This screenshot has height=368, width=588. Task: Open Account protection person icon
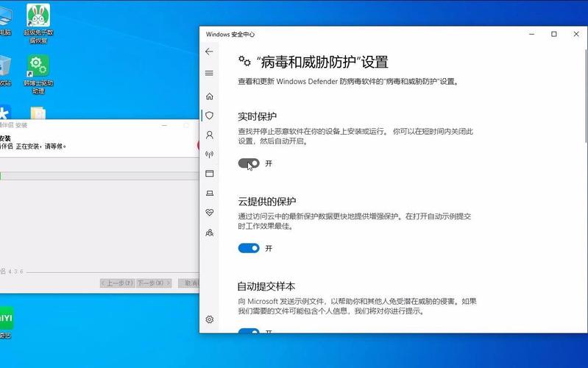209,135
